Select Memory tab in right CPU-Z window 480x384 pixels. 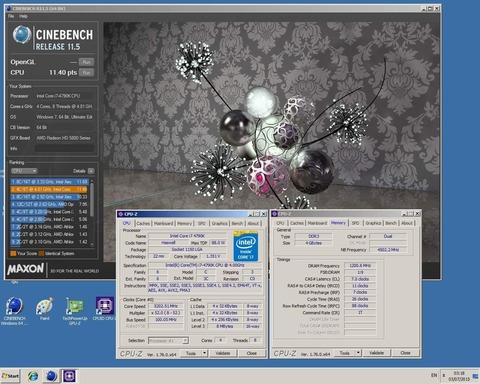(x=338, y=223)
